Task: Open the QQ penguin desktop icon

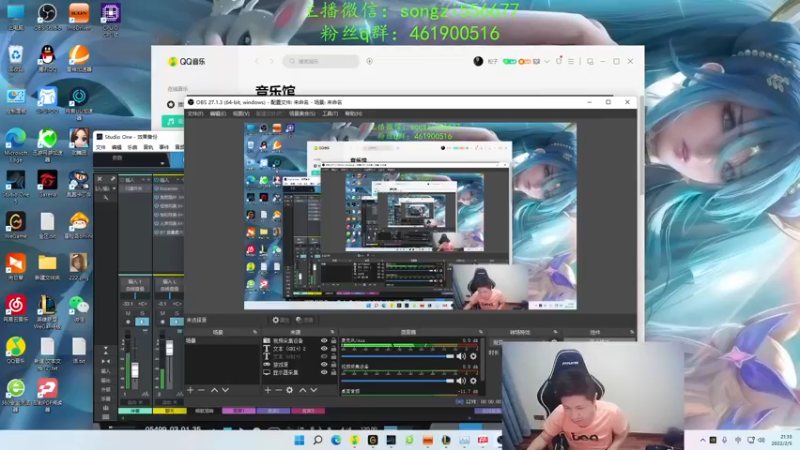Action: click(x=47, y=57)
